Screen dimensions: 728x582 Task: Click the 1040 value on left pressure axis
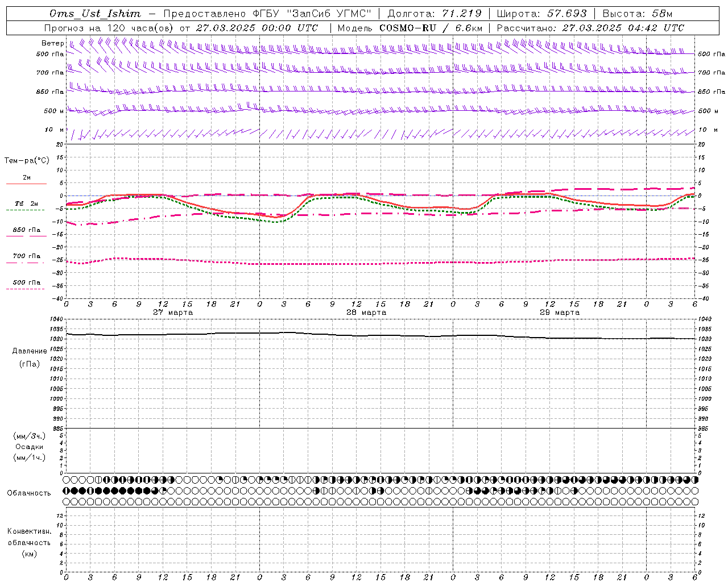57,319
